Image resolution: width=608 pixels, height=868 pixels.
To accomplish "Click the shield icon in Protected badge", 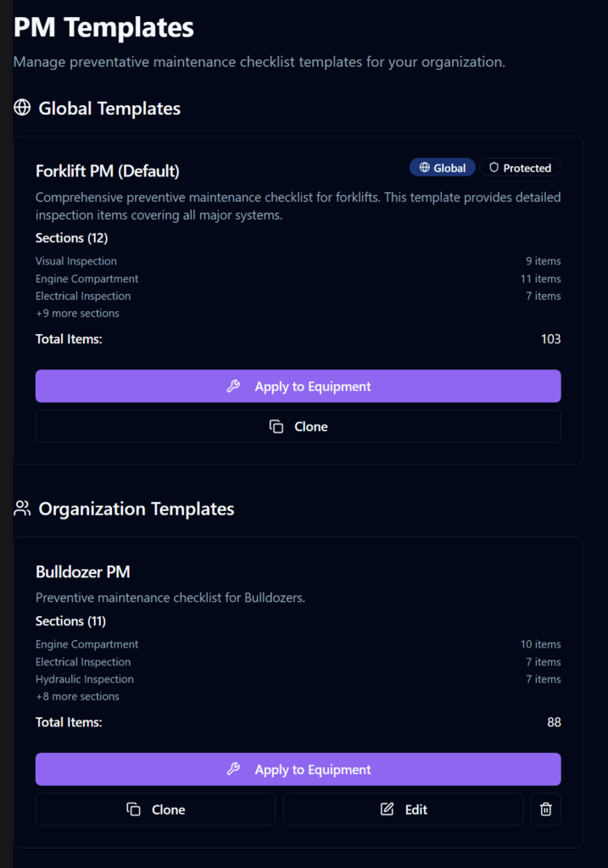I will pyautogui.click(x=494, y=168).
